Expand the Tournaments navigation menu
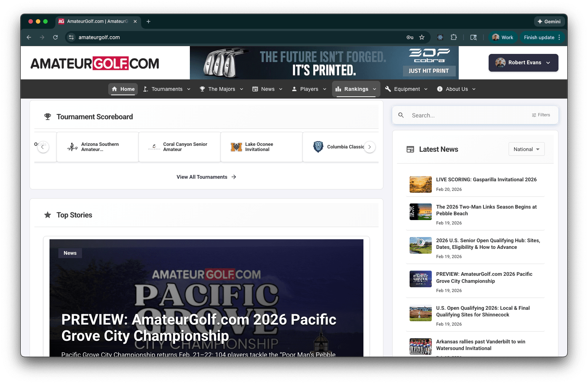The width and height of the screenshot is (588, 384). pos(167,89)
